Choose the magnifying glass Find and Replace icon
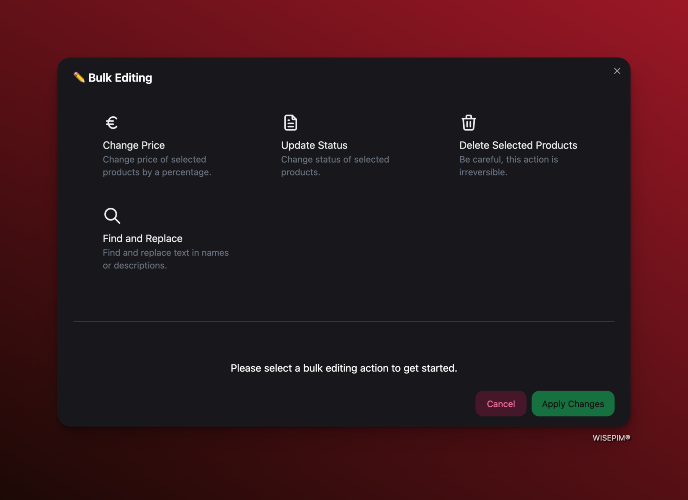The height and width of the screenshot is (500, 688). click(112, 216)
